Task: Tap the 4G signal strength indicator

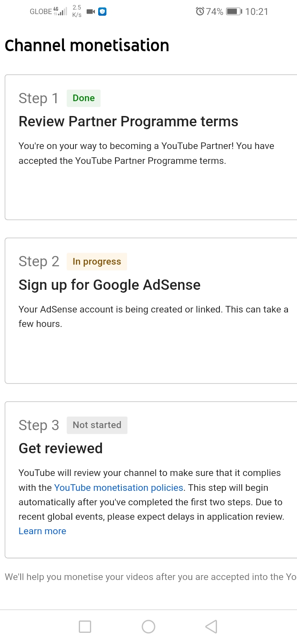Action: [60, 12]
